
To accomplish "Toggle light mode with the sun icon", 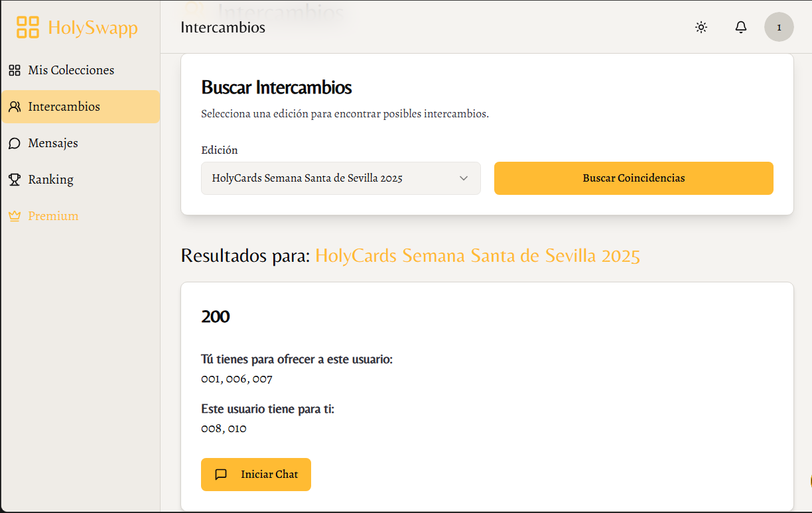I will point(701,27).
